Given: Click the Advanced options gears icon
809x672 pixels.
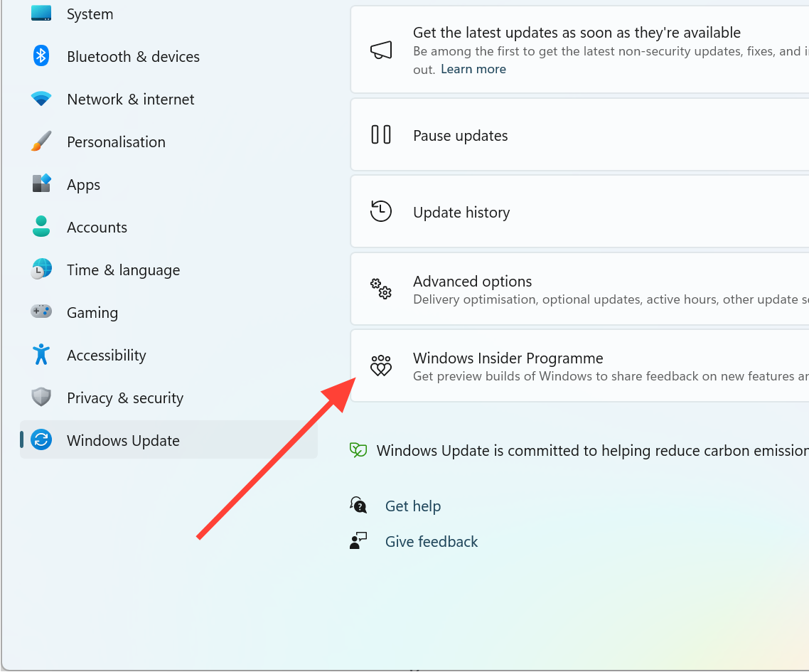Looking at the screenshot, I should click(381, 289).
